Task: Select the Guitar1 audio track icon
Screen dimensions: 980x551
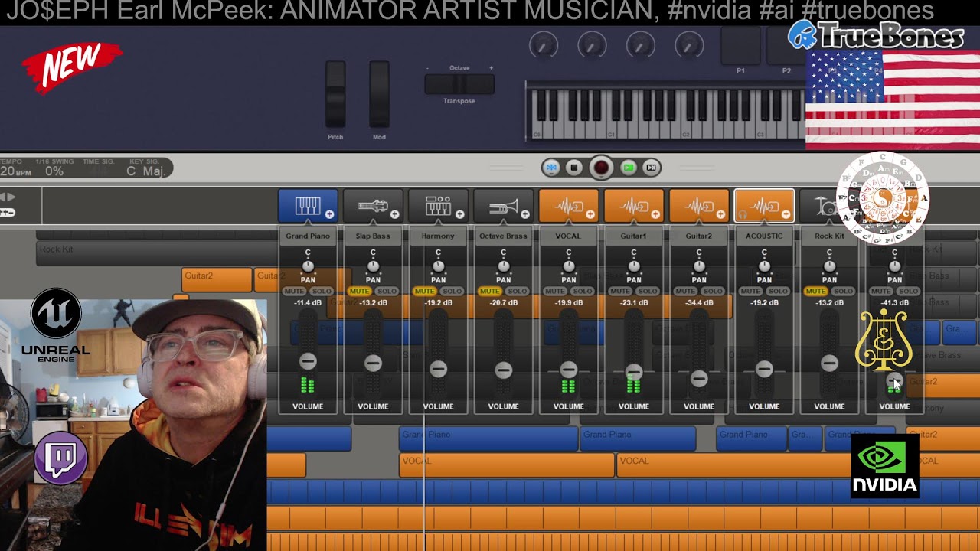Action: [633, 206]
